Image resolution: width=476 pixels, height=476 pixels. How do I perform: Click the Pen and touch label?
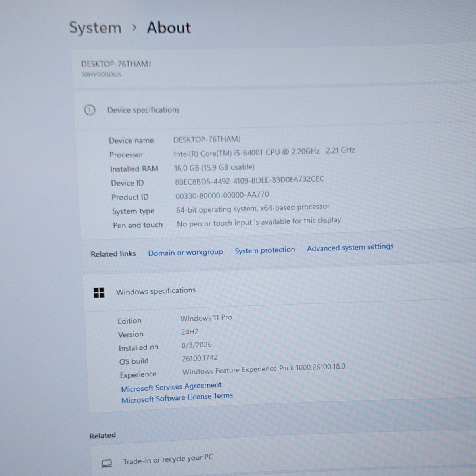[x=138, y=225]
